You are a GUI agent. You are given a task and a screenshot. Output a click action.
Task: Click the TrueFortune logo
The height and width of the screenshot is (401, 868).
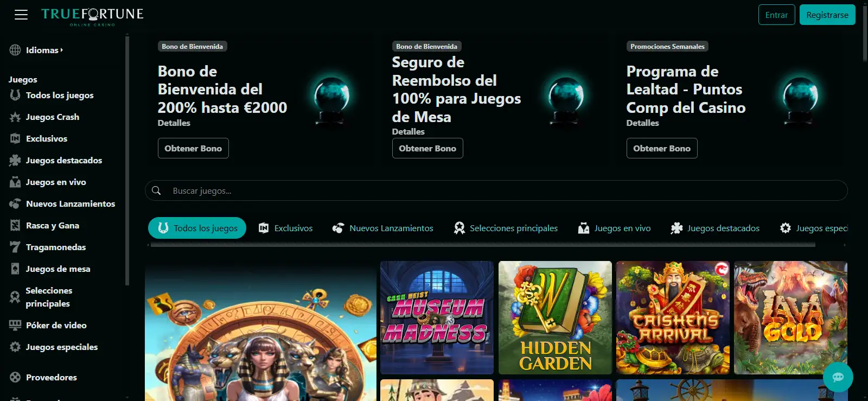(92, 16)
